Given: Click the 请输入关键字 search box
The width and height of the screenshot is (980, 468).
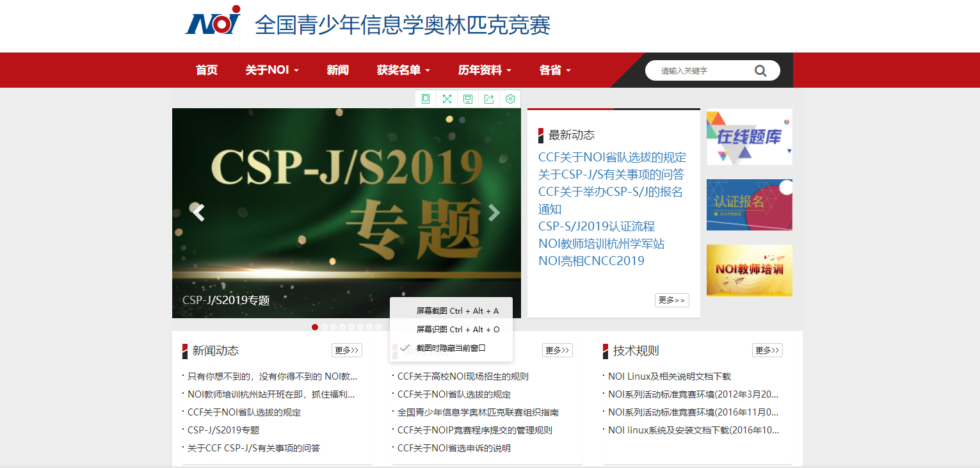Looking at the screenshot, I should [x=698, y=70].
